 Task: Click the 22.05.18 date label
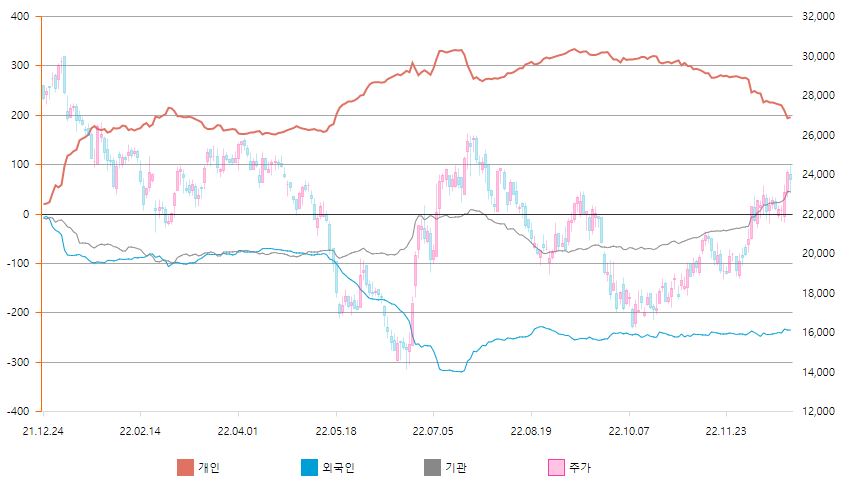[x=335, y=430]
